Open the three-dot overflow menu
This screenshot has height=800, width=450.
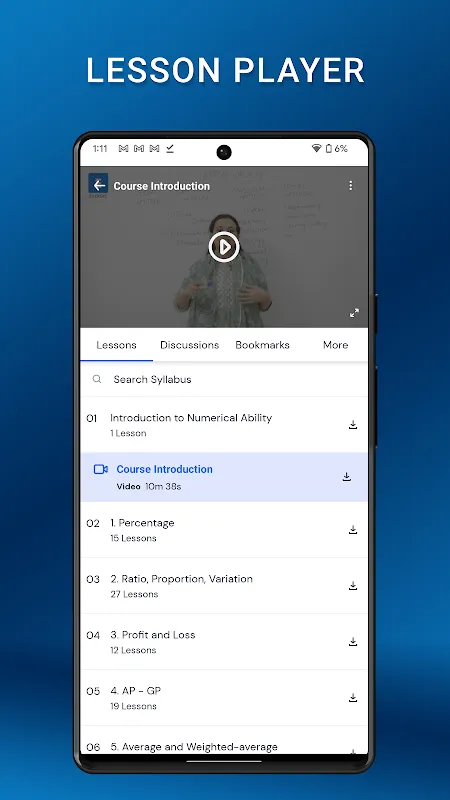coord(351,185)
